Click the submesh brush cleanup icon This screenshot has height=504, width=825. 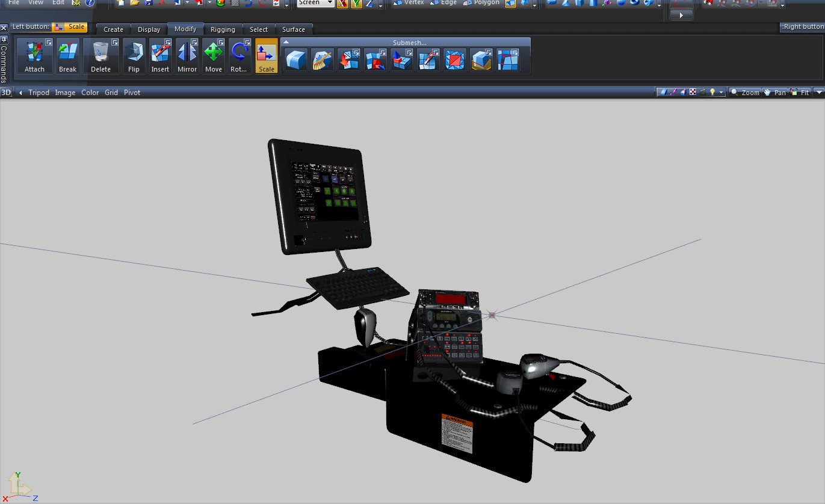point(322,60)
